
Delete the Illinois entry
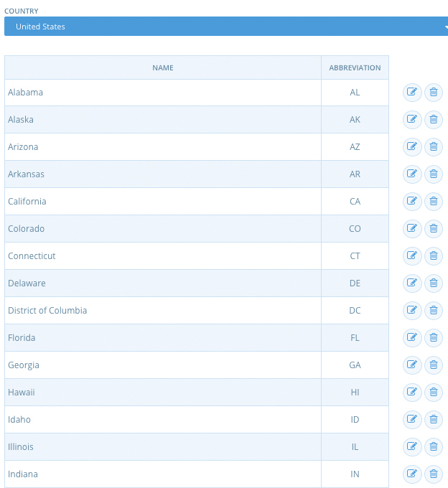click(x=434, y=446)
